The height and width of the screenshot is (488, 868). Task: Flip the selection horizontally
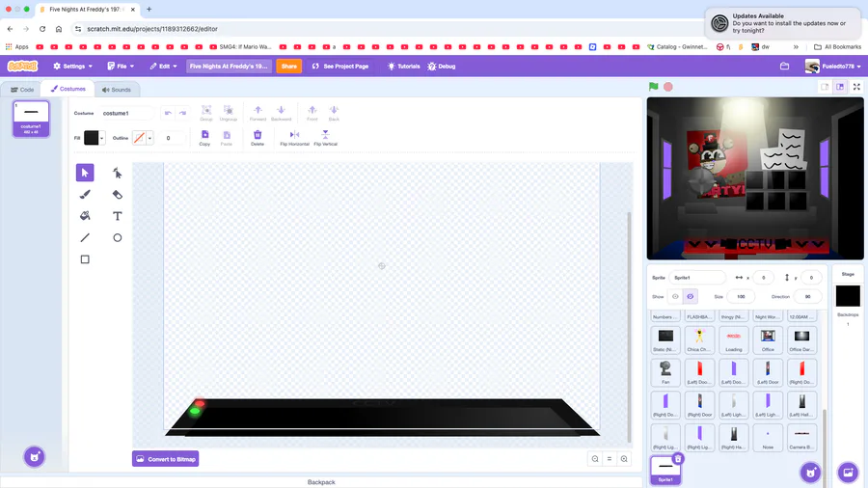(294, 138)
